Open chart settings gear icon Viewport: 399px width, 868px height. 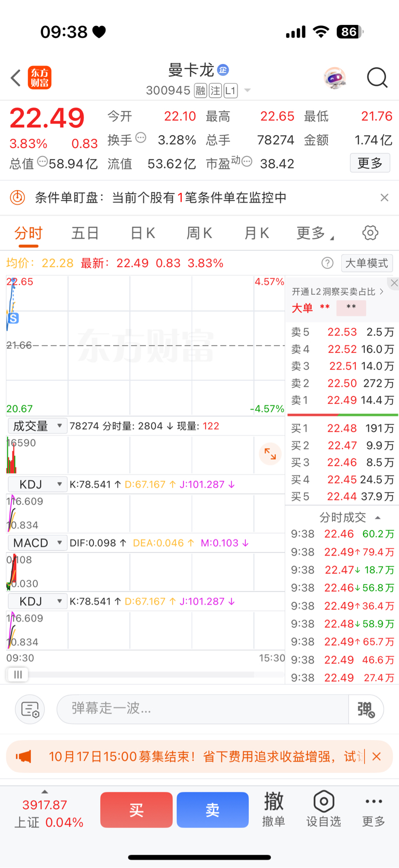coord(370,233)
